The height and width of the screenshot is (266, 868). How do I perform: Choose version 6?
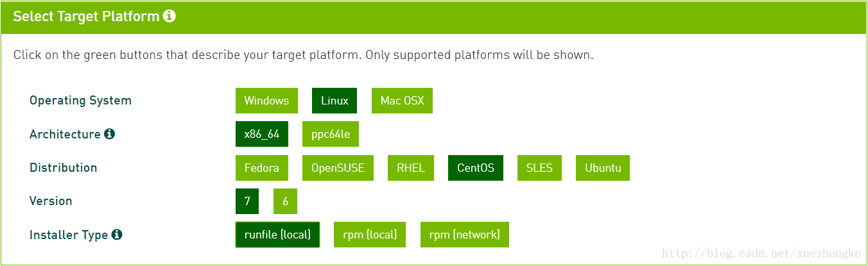[285, 201]
